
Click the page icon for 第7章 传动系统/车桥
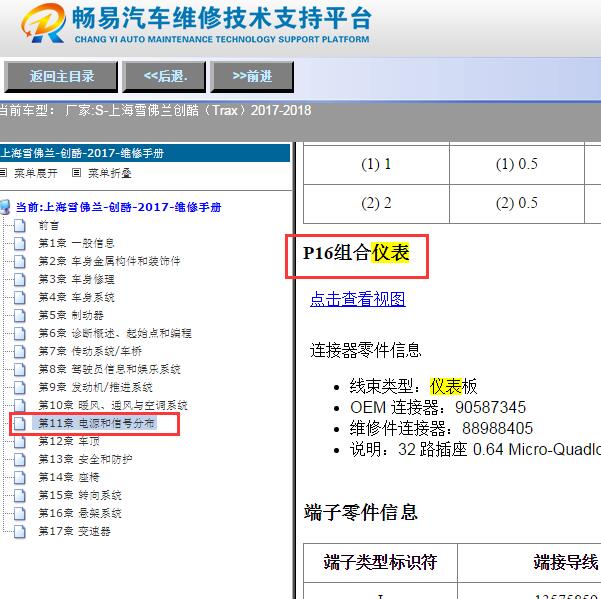(x=20, y=351)
